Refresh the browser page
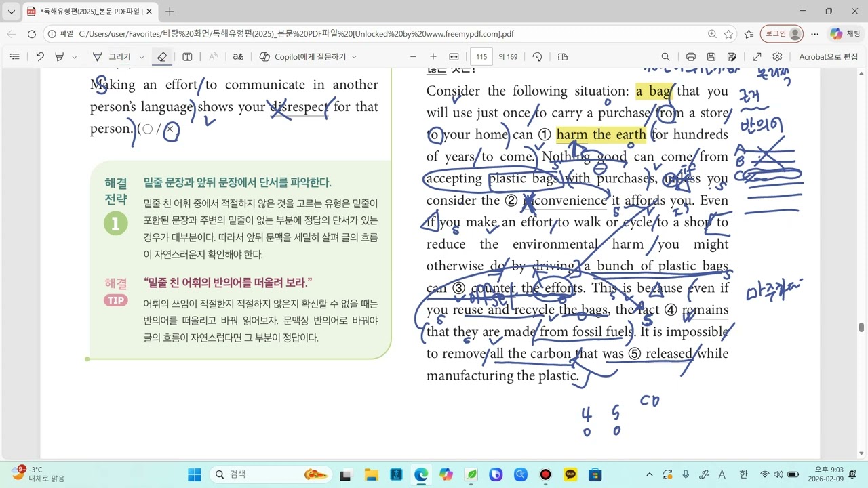The image size is (868, 488). pos(32,34)
